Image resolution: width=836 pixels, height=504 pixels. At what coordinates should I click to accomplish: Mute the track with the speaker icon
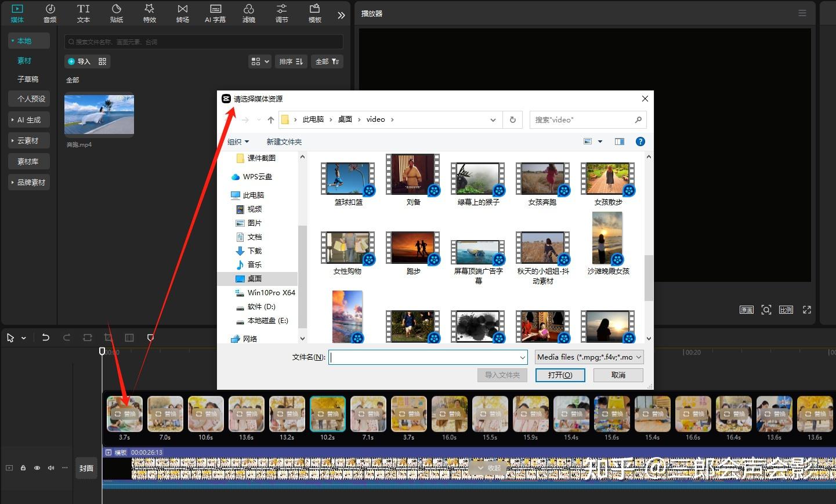pos(50,467)
